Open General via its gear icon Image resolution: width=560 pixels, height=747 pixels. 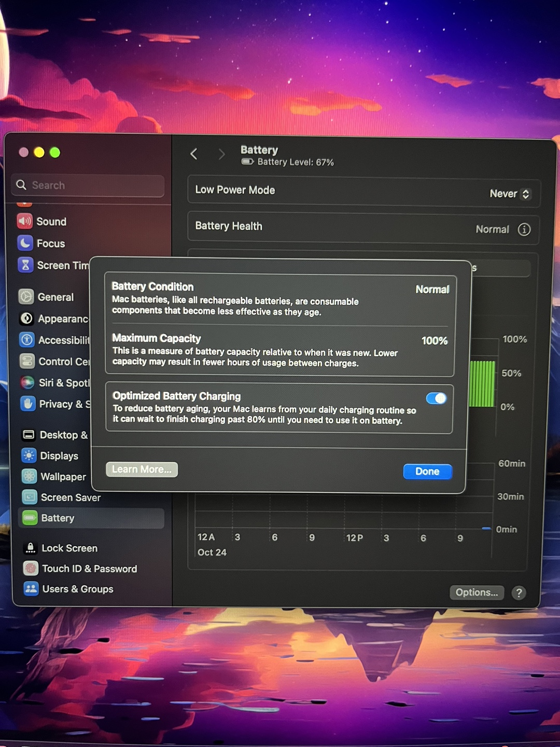26,297
